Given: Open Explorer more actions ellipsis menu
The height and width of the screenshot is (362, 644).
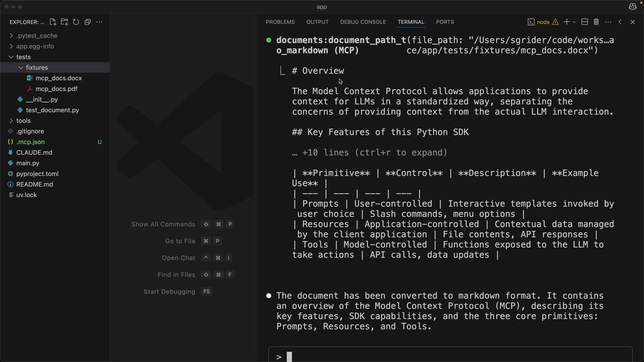Looking at the screenshot, I should [99, 22].
